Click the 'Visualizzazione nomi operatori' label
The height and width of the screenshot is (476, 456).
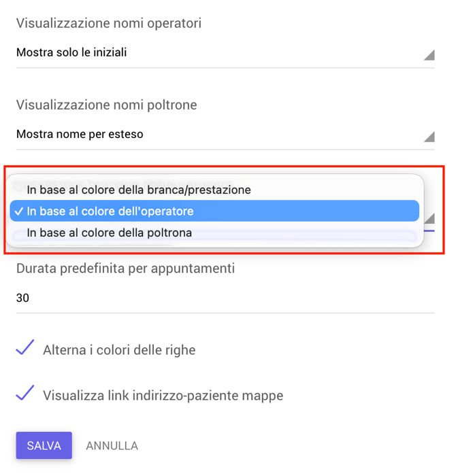coord(109,23)
